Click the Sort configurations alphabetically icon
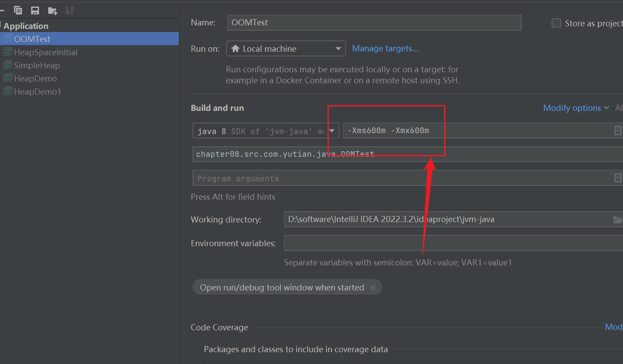The height and width of the screenshot is (364, 623). pyautogui.click(x=69, y=11)
